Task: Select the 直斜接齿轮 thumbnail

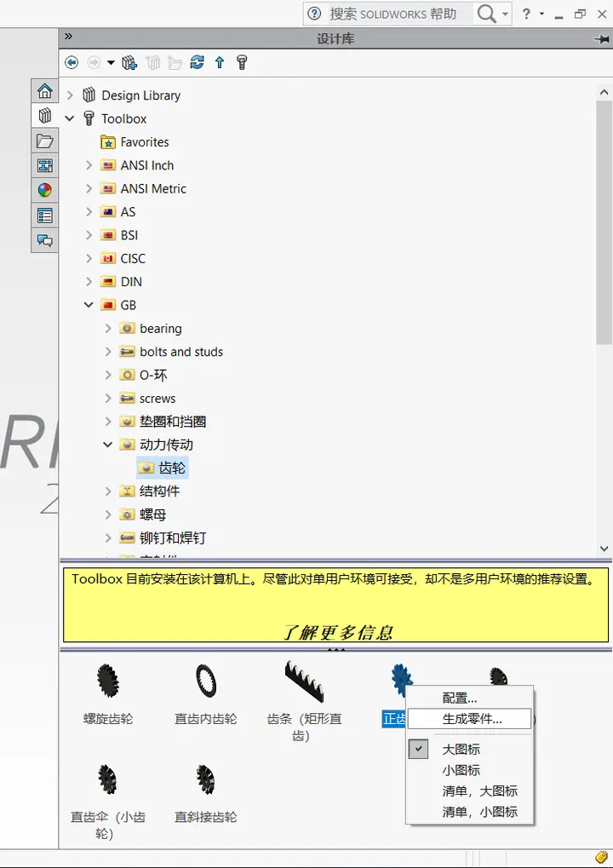Action: (x=205, y=779)
